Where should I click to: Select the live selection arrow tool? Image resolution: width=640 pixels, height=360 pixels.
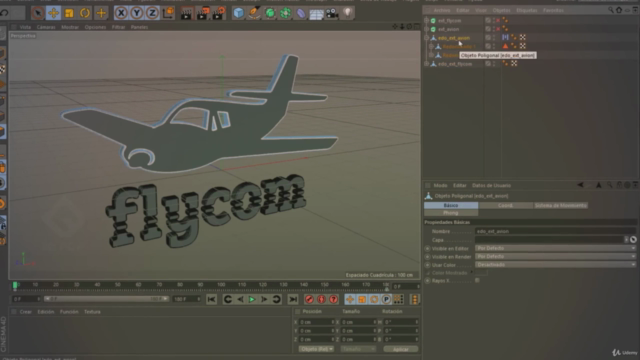point(38,13)
